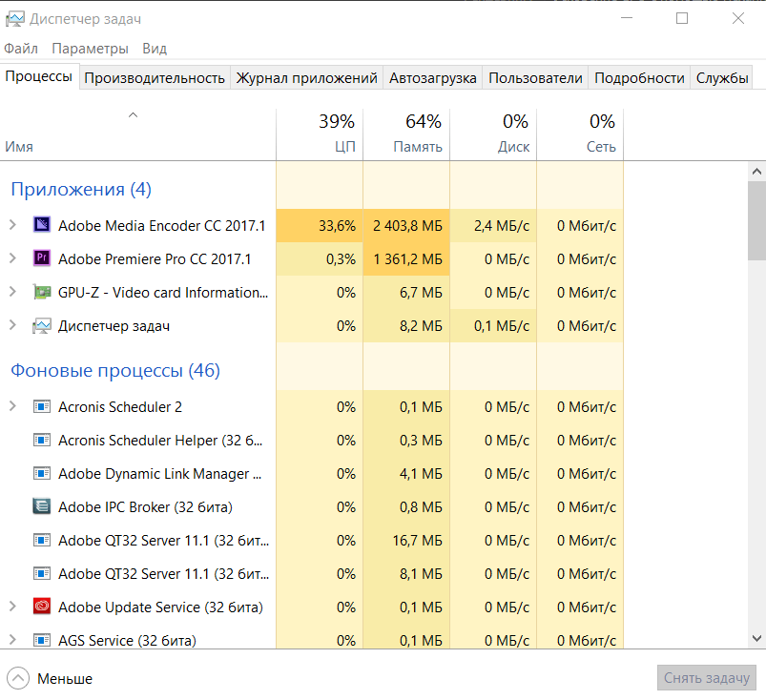Click the Adobe QT32 Server icon with 8,1 МБ

click(42, 573)
